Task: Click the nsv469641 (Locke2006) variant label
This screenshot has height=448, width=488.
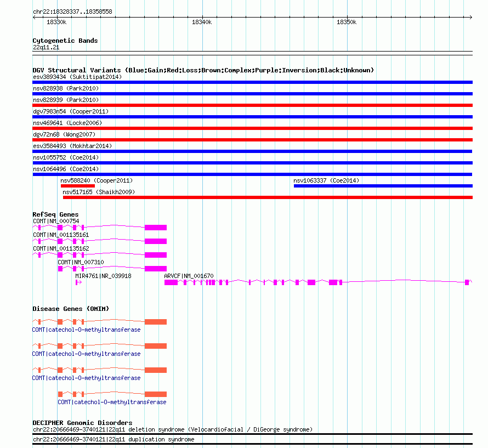Action: tap(67, 123)
